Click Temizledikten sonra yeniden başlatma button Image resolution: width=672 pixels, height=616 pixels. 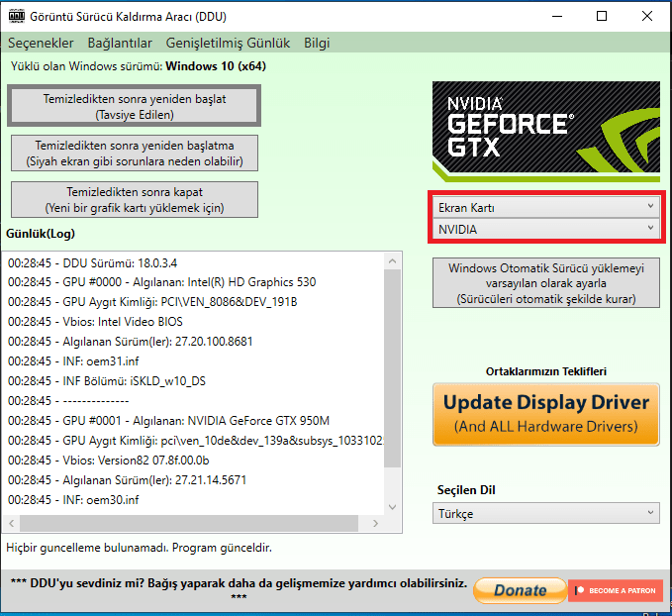click(135, 154)
